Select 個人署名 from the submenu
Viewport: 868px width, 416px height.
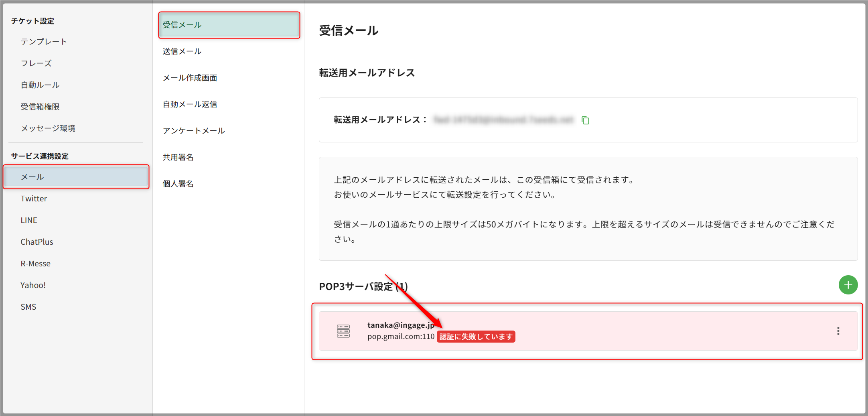(x=178, y=184)
